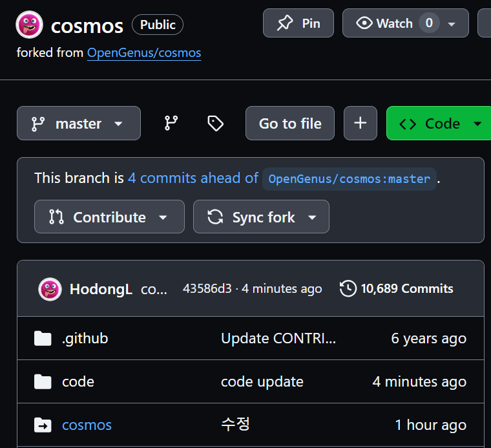Open the HodongL author profile link
This screenshot has height=448, width=491.
pos(101,289)
